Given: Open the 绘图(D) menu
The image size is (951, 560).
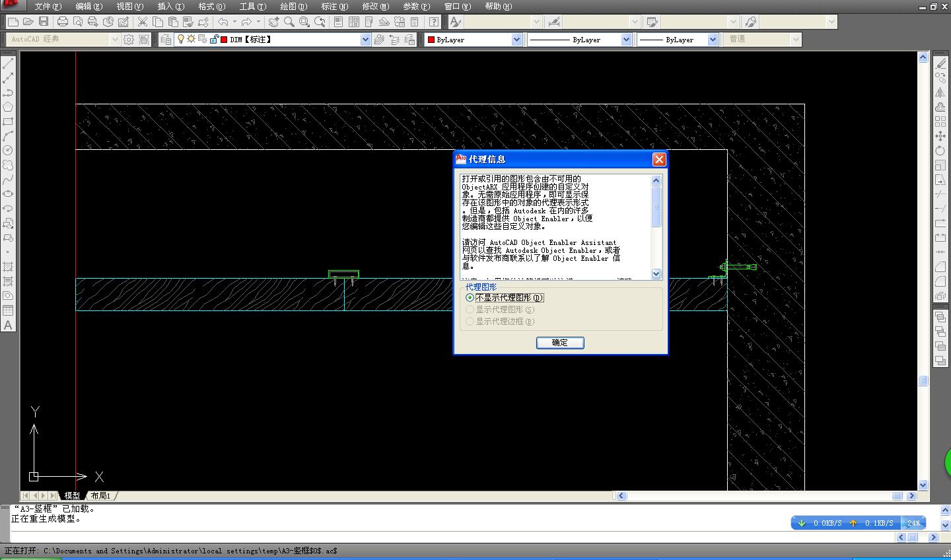Looking at the screenshot, I should (294, 7).
